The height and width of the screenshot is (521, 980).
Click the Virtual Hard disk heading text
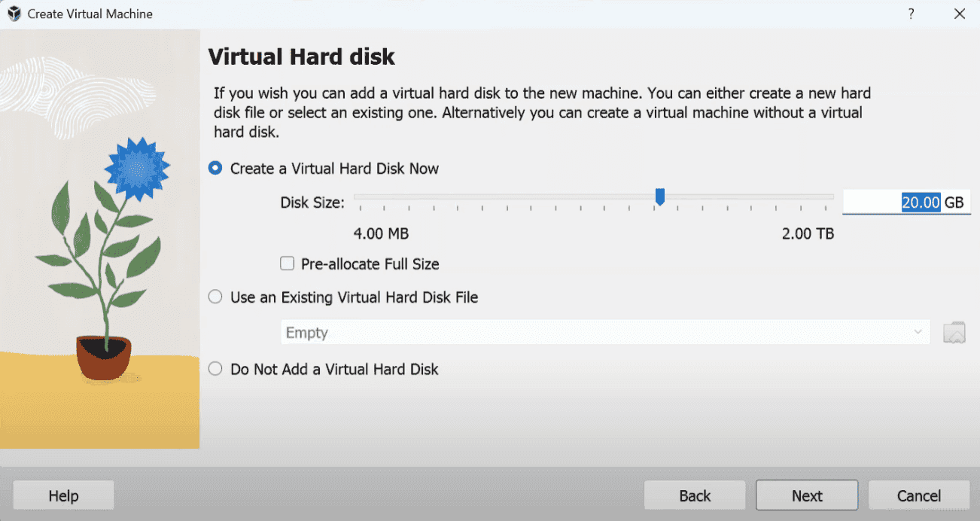tap(301, 56)
